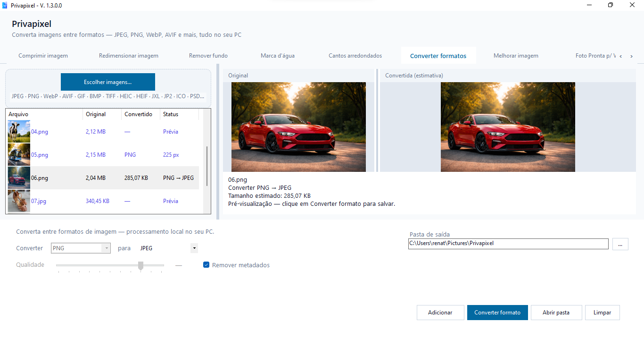This screenshot has width=644, height=339.
Task: Switch to Redimensionar imagem tab
Action: [x=129, y=56]
